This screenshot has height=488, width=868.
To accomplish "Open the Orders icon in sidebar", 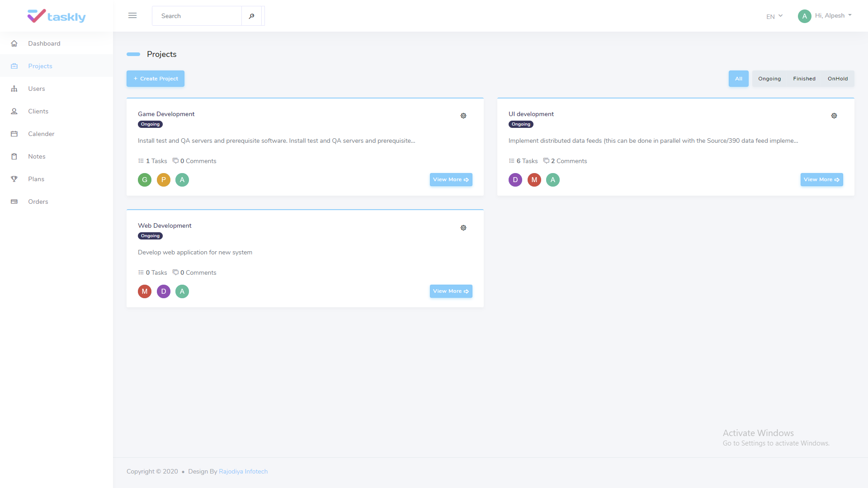I will point(14,202).
